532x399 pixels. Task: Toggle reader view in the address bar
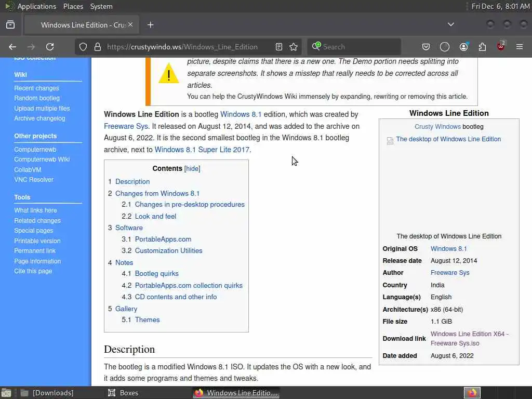[279, 47]
